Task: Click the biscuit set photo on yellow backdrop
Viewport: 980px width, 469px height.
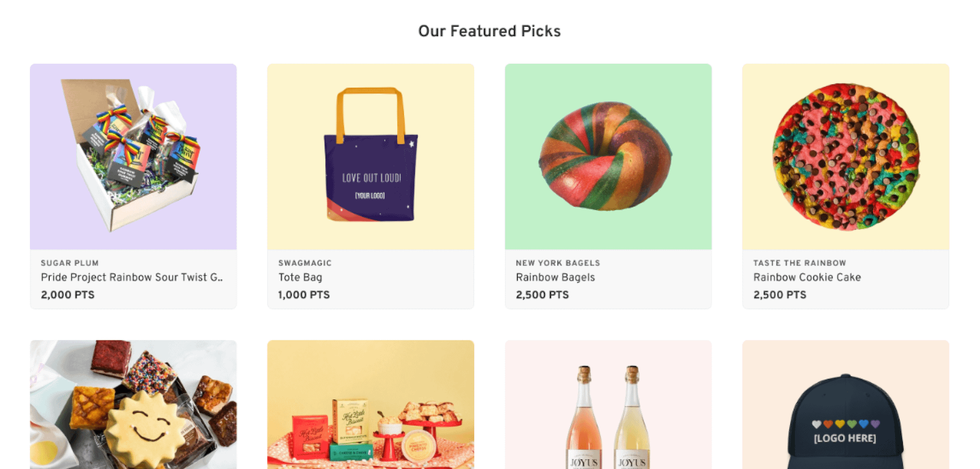Action: tap(371, 404)
